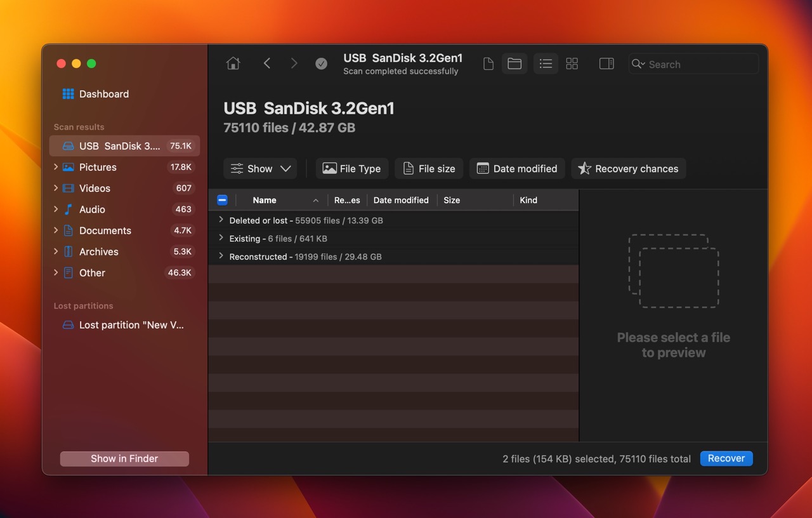Expand the Videos sidebar chevron
This screenshot has width=812, height=518.
click(56, 188)
